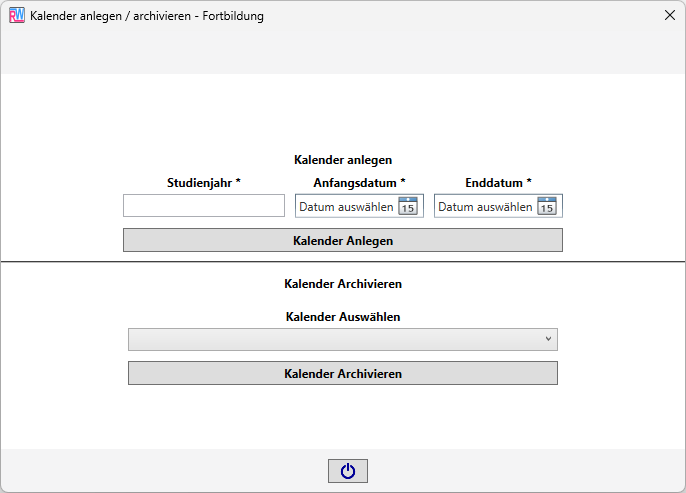Click the Studienjahr * label

[x=204, y=183]
